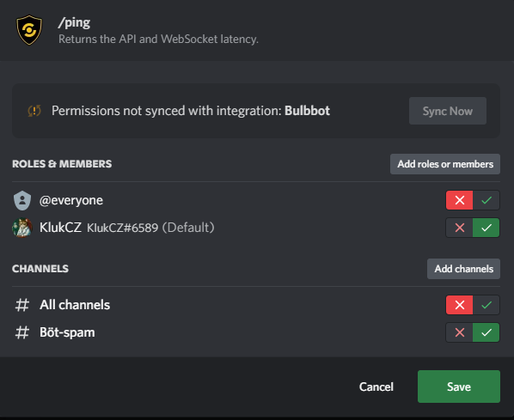Allow /ping in All channels with checkmark

[x=486, y=305]
